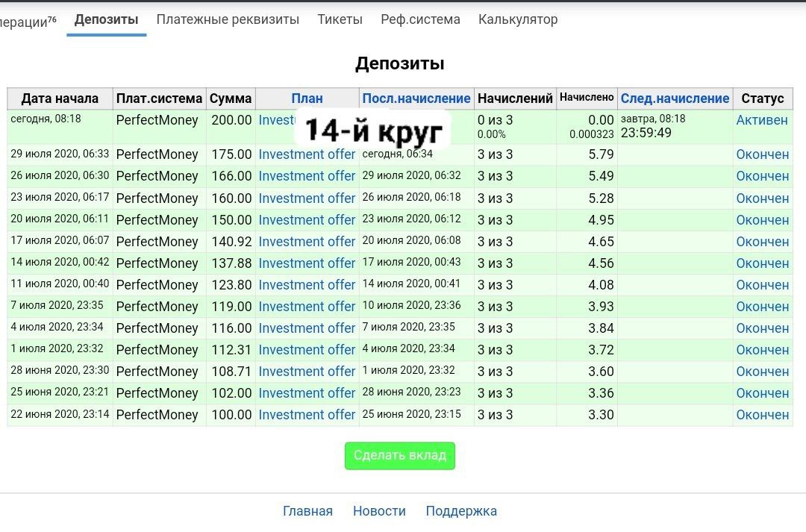This screenshot has width=806, height=532.
Task: Open the Тикеты tab
Action: pyautogui.click(x=340, y=19)
